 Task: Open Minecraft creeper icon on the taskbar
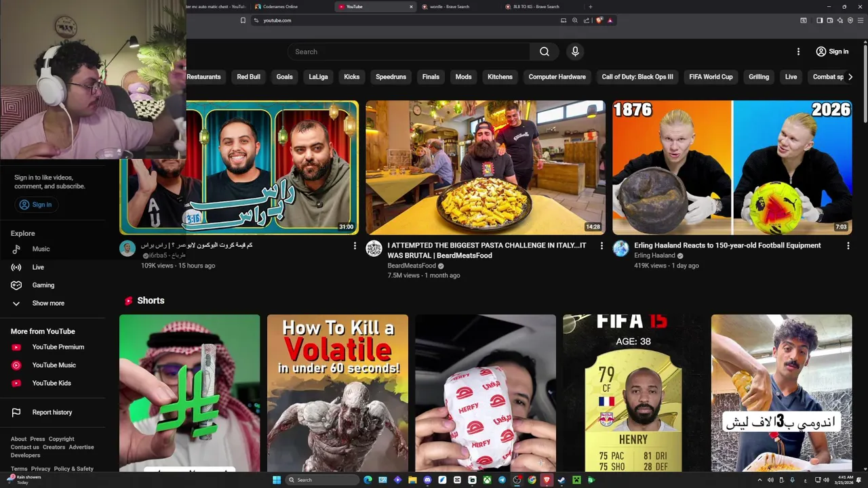(x=576, y=480)
